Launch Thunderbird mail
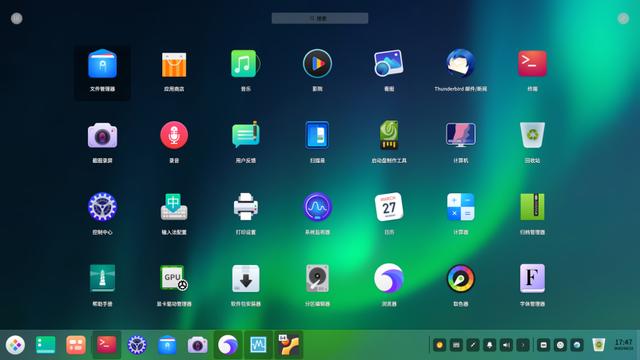The image size is (640, 360). pos(460,64)
